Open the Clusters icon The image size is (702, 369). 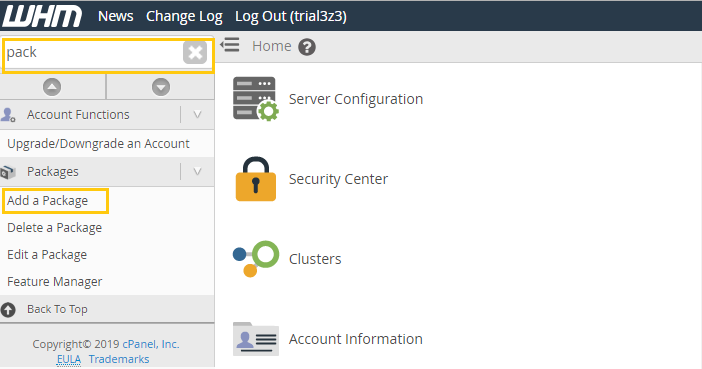[256, 259]
